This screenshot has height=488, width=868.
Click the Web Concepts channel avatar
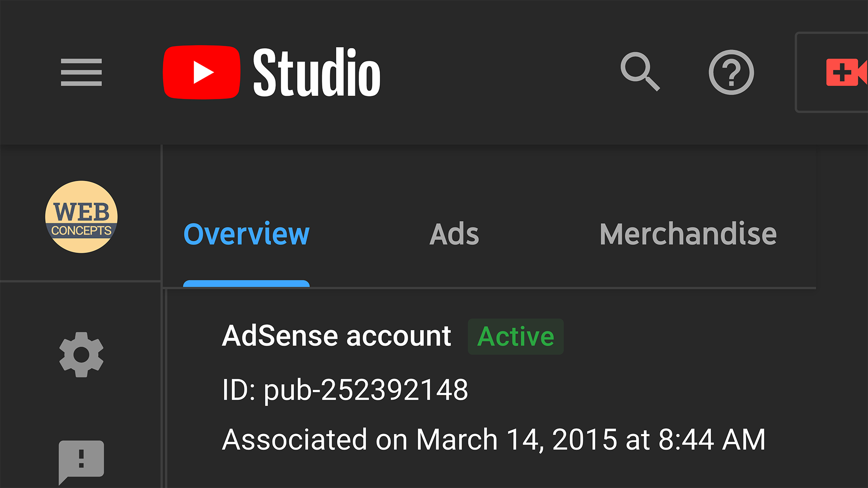point(81,217)
